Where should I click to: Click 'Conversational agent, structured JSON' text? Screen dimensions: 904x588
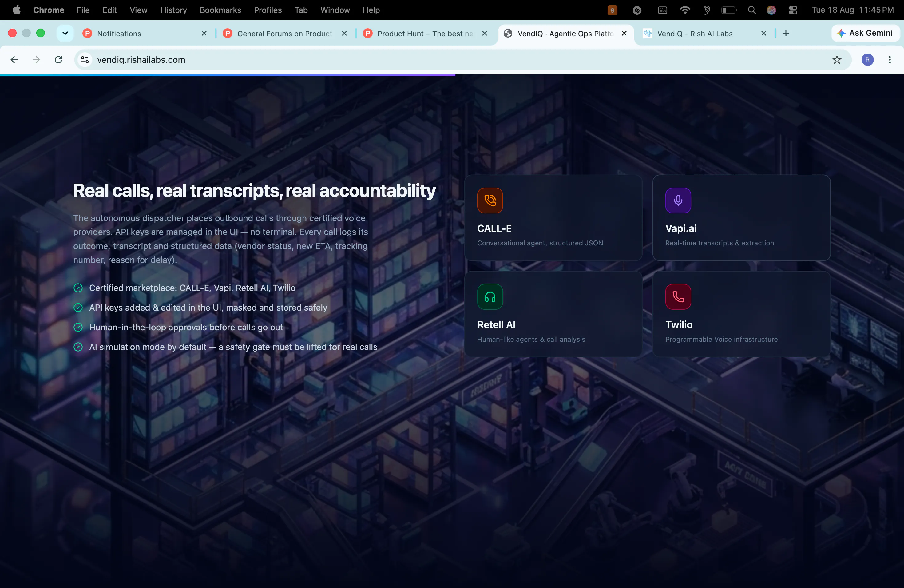540,243
